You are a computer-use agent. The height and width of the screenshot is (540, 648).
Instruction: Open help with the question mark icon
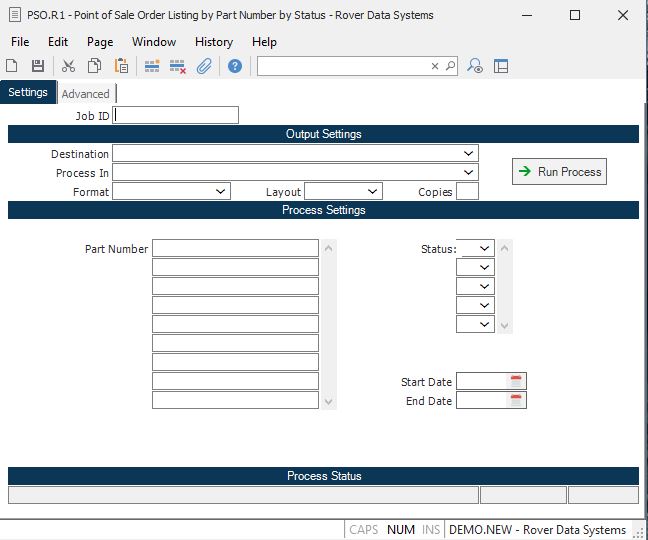tap(235, 66)
